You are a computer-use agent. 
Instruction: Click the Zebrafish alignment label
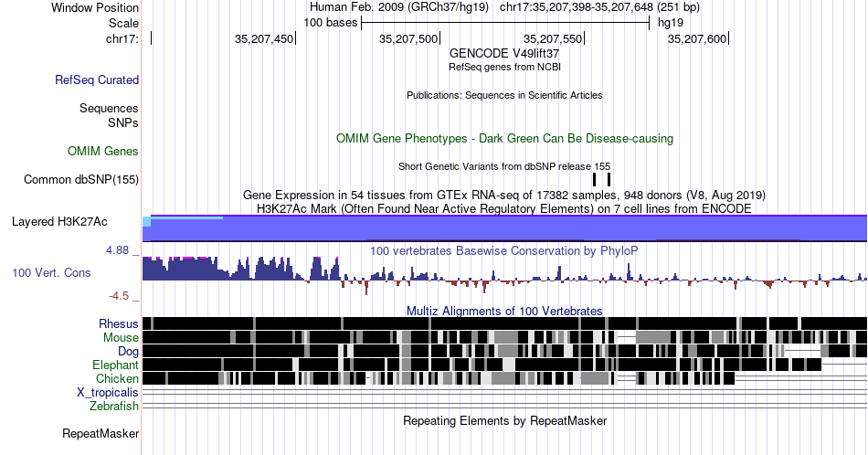coord(114,407)
